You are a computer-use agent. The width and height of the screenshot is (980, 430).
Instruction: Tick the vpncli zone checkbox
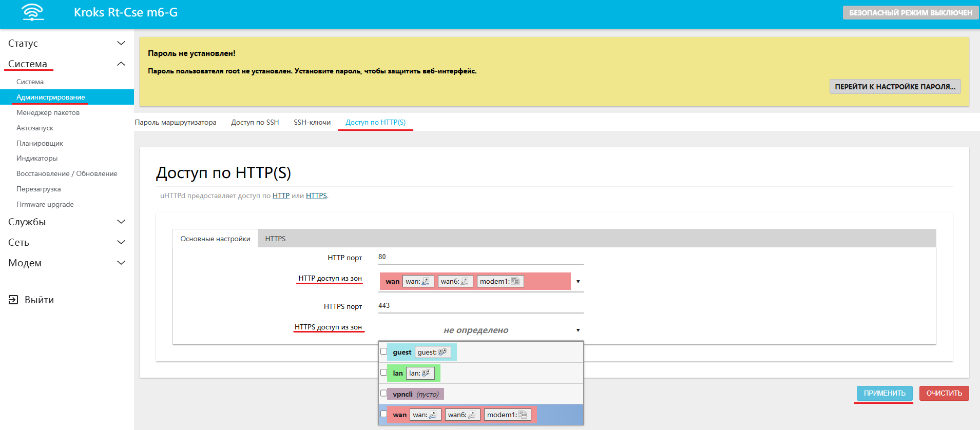(383, 393)
